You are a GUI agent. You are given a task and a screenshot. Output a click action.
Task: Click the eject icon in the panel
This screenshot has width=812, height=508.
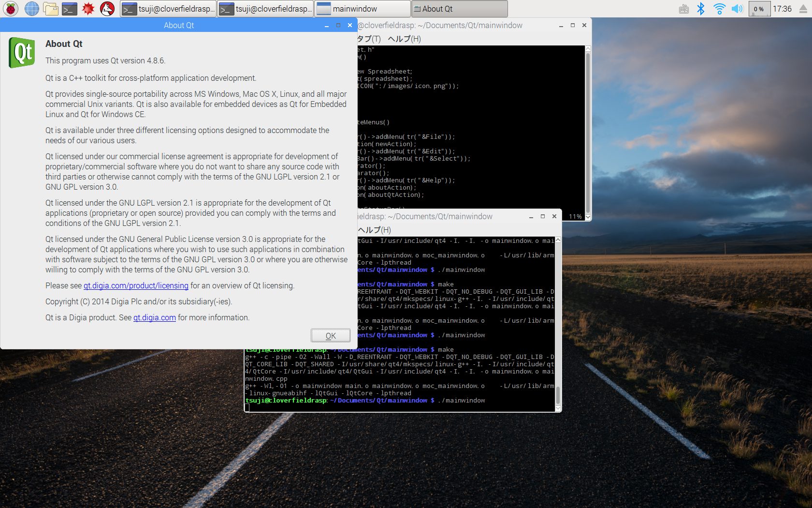click(803, 9)
